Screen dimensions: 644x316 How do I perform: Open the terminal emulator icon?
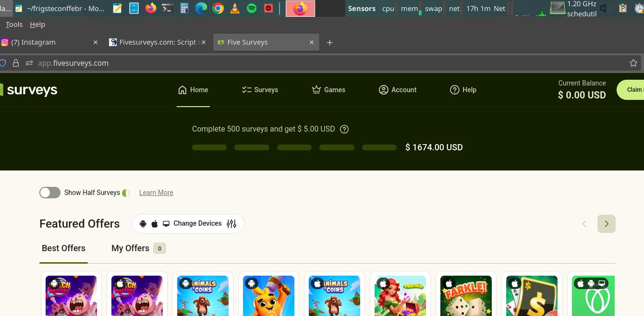(x=168, y=8)
